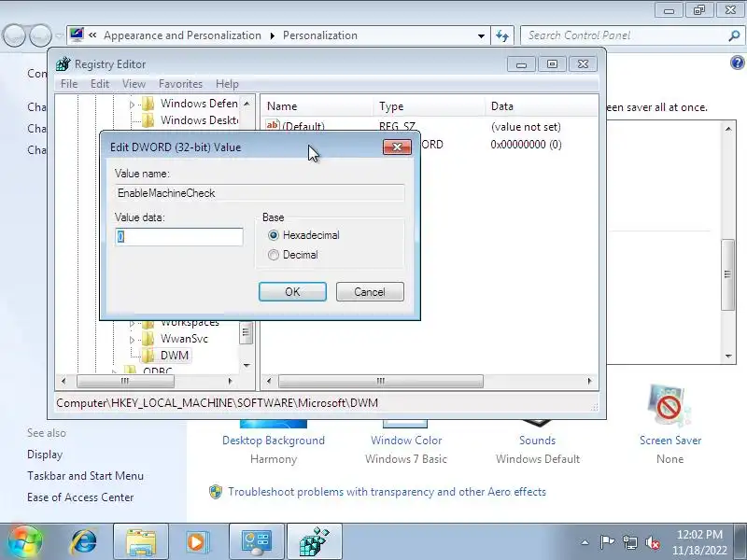The image size is (747, 560).
Task: Click the tree pane horizontal scrollbar thumb
Action: pos(125,381)
